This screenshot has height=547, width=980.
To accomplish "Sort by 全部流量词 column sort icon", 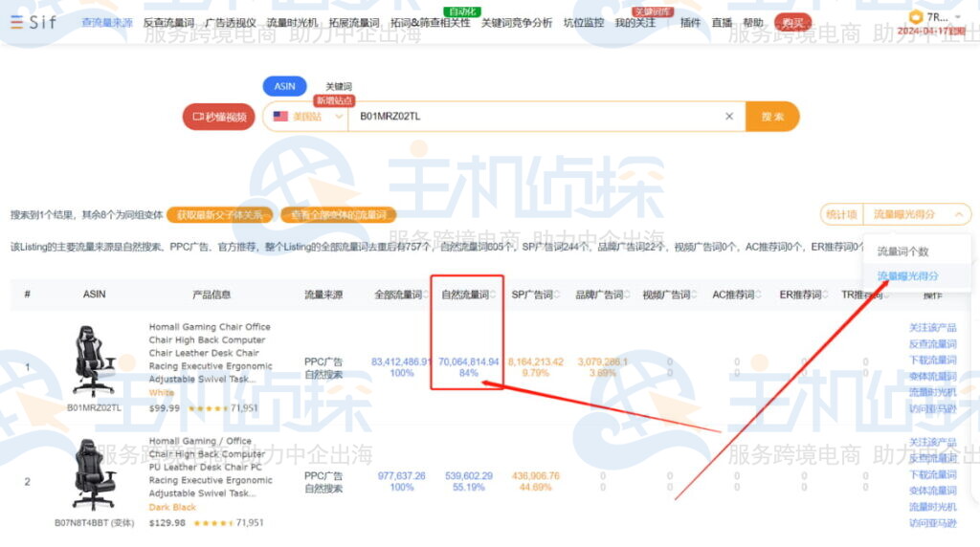I will (426, 295).
